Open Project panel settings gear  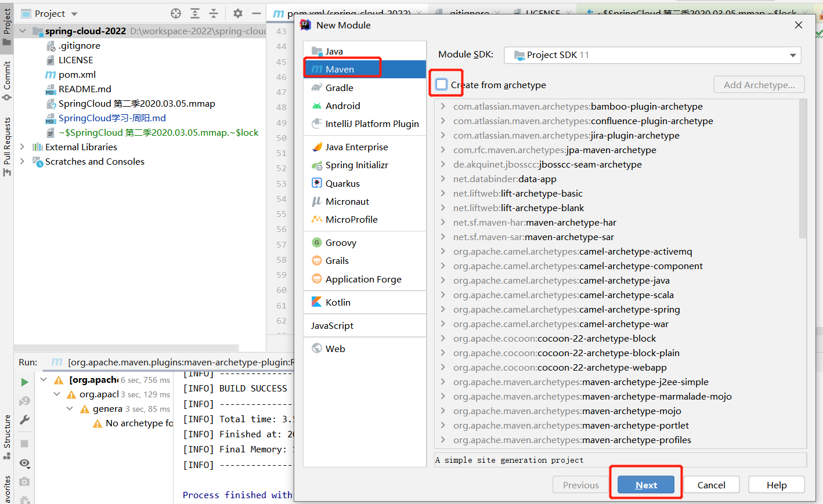pyautogui.click(x=238, y=13)
